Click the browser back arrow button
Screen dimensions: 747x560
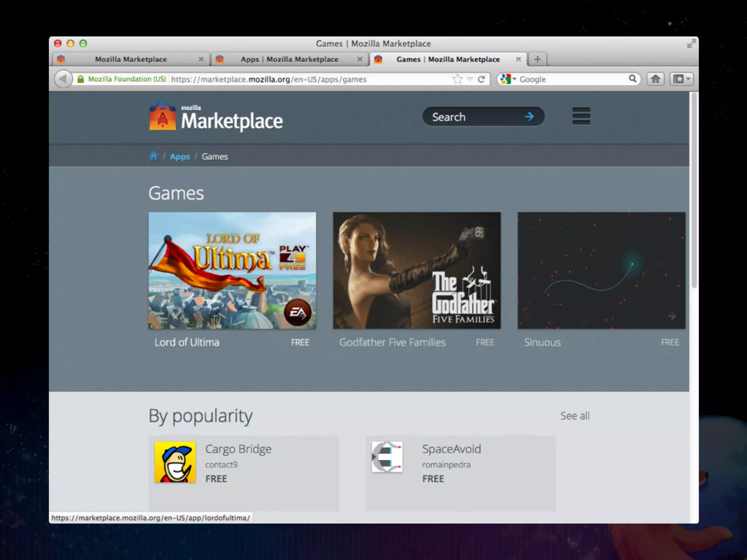[x=63, y=79]
